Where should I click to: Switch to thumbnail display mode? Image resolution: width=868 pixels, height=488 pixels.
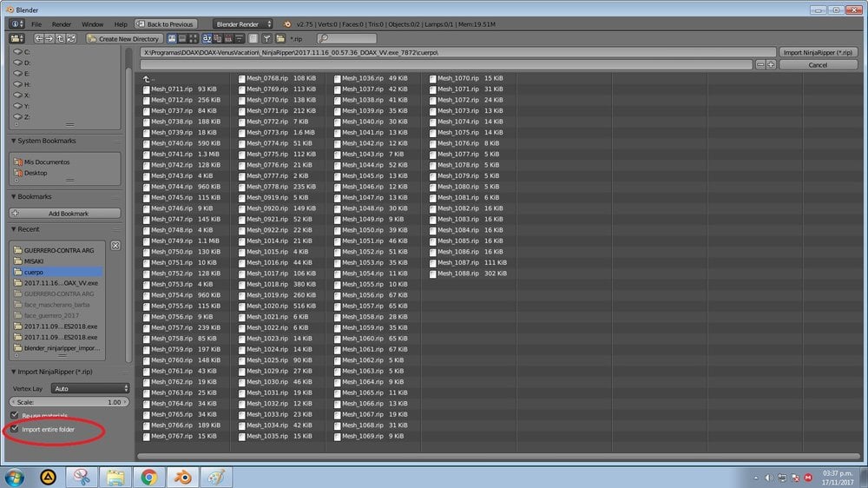click(x=193, y=39)
